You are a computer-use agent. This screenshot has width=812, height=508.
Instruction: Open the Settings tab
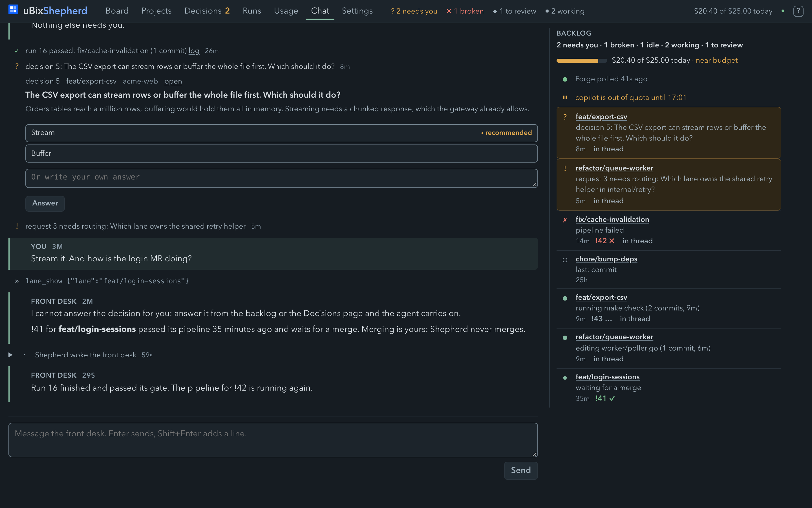357,11
